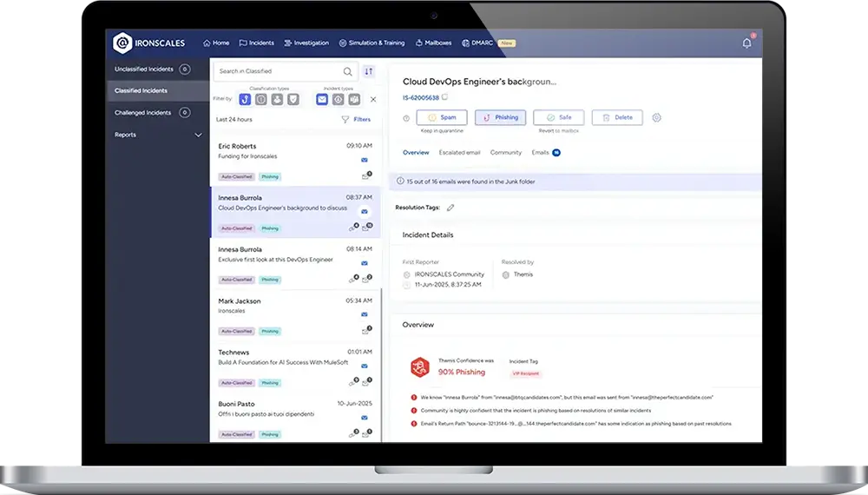Expand the Reports sidebar section
This screenshot has height=495, width=868.
tap(157, 135)
